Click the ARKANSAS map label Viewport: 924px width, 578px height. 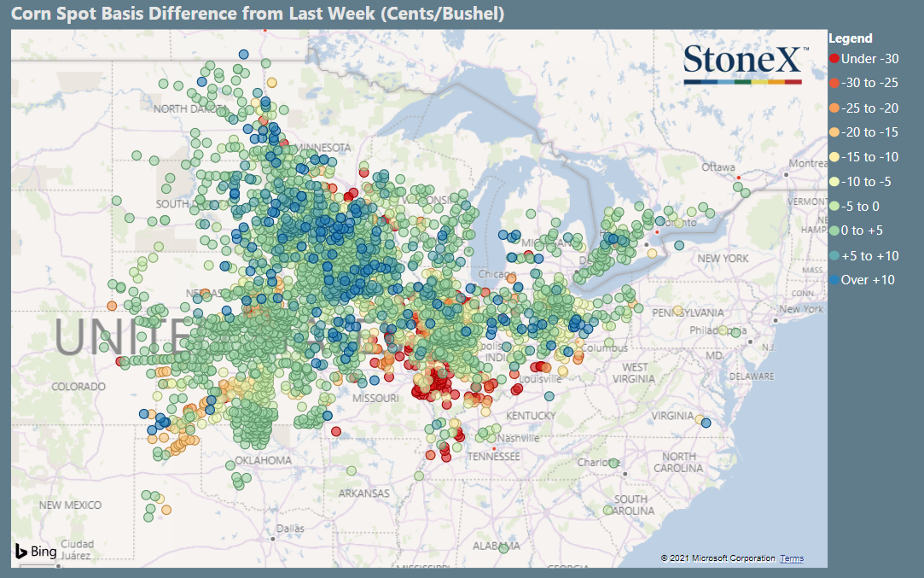tap(363, 493)
